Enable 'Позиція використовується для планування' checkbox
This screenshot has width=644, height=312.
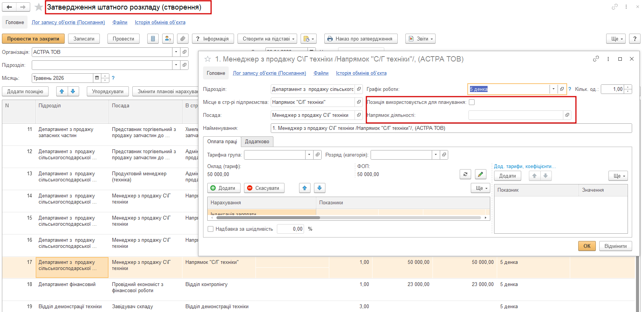tap(472, 102)
